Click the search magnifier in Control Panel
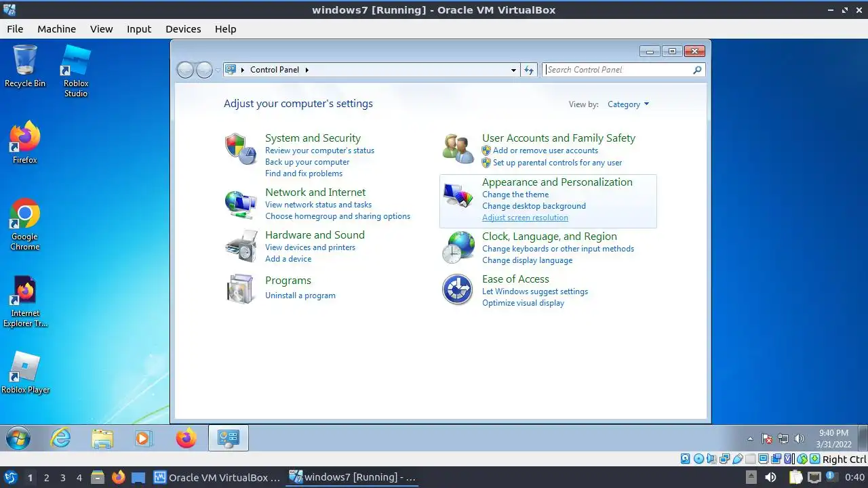The image size is (868, 488). (x=697, y=70)
